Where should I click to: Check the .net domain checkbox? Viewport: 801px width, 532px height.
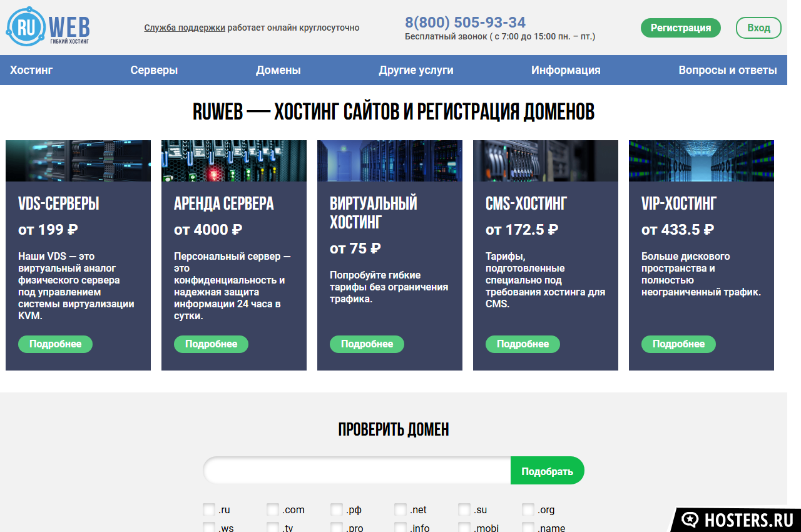[x=400, y=509]
